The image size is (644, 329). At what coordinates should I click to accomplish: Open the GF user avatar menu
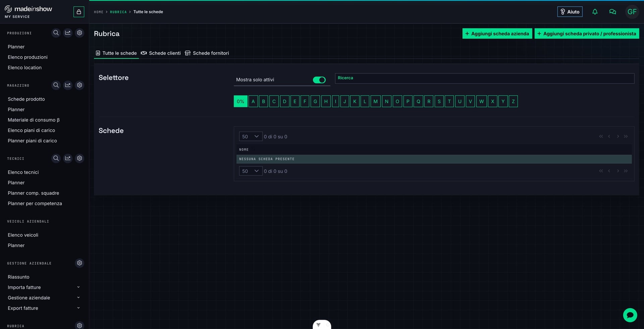coord(632,12)
